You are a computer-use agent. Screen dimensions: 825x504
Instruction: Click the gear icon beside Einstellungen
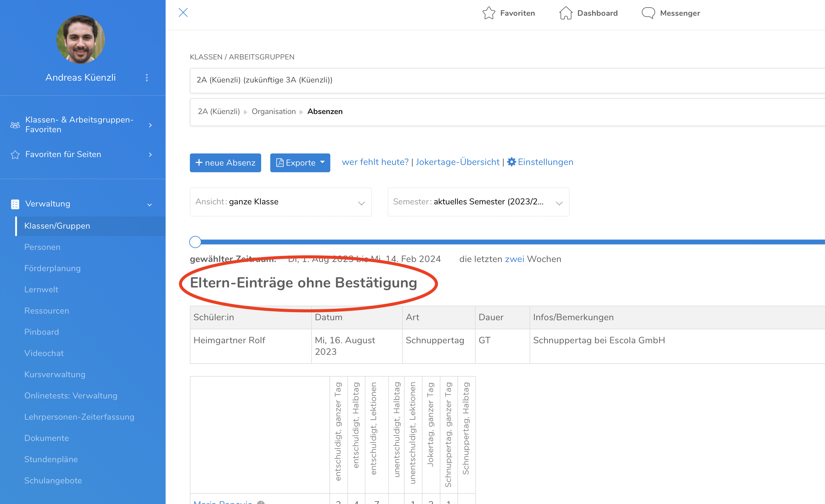coord(511,162)
